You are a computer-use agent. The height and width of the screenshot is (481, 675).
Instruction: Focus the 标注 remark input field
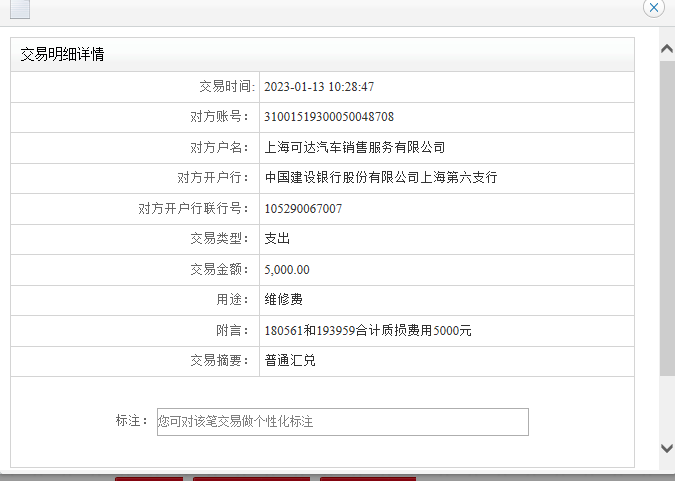tap(342, 422)
